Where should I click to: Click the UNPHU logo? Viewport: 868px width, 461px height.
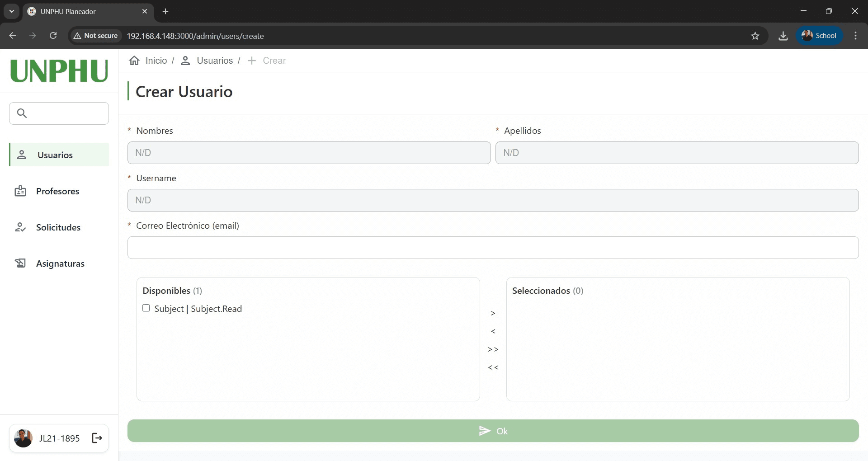(x=59, y=71)
